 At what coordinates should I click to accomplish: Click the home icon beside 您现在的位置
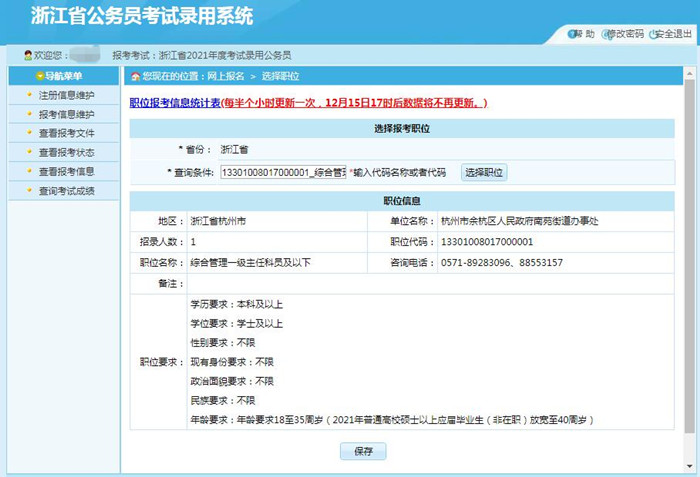coord(136,76)
